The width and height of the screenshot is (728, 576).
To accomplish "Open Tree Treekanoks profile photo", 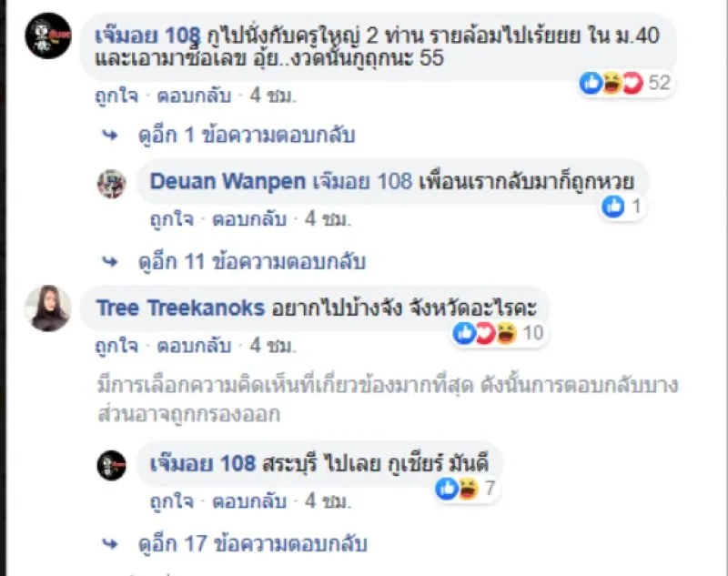I will [x=48, y=308].
